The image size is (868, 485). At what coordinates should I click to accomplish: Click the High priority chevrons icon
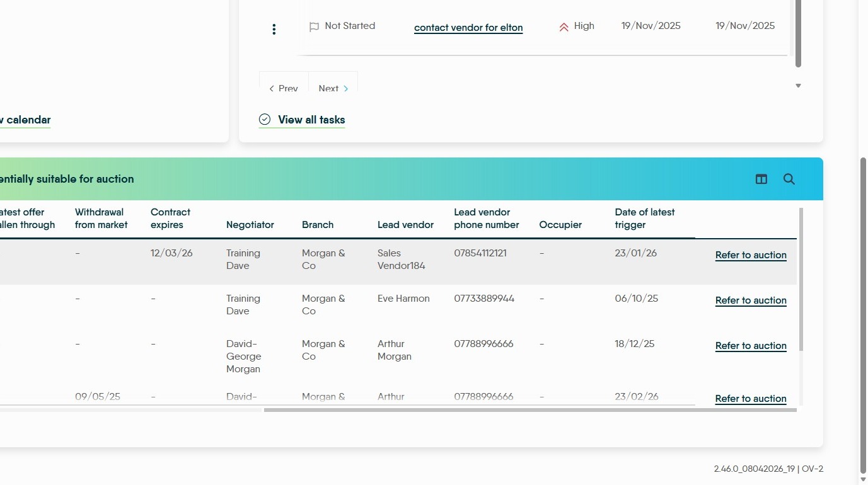(564, 26)
